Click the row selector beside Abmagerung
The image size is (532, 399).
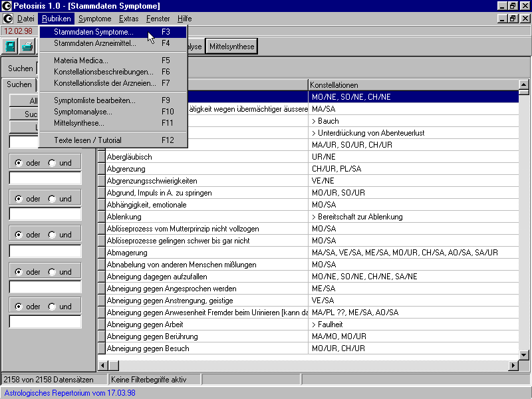101,253
